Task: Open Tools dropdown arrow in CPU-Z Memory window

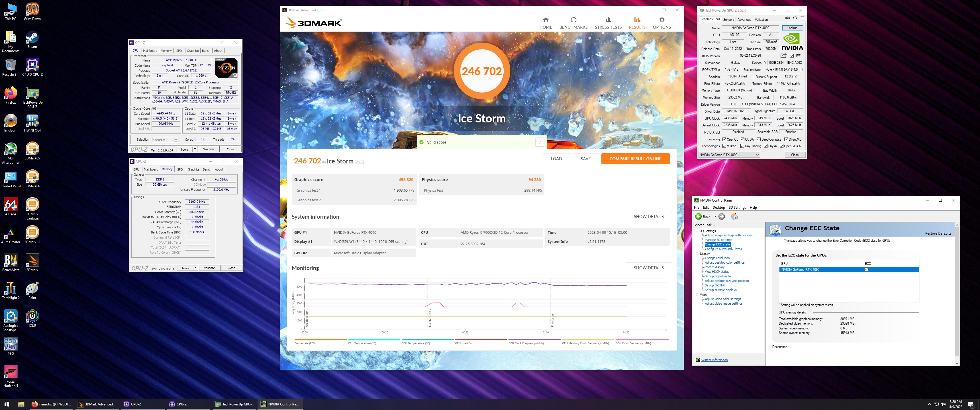Action: (195, 268)
